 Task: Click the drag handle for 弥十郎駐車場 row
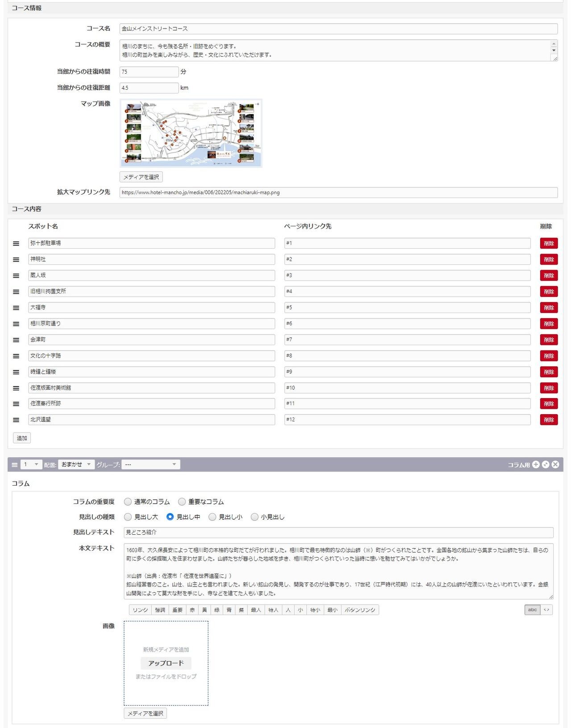[x=16, y=244]
